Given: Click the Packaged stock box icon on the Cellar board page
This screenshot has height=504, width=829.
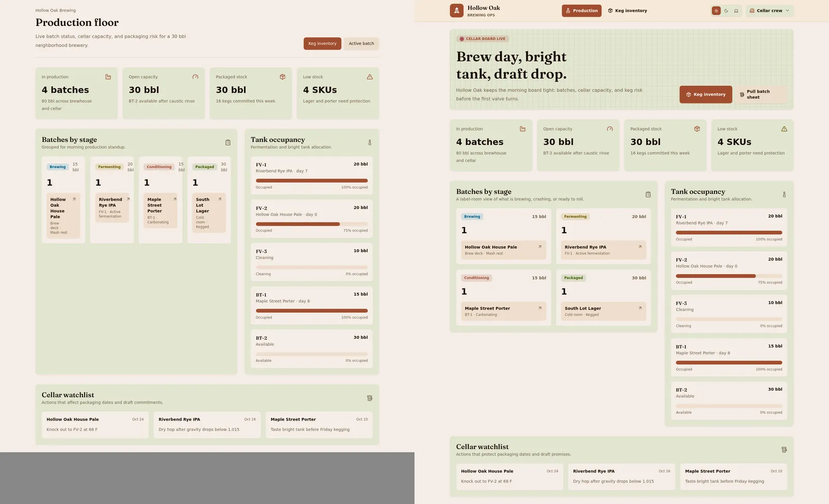Looking at the screenshot, I should coord(697,129).
